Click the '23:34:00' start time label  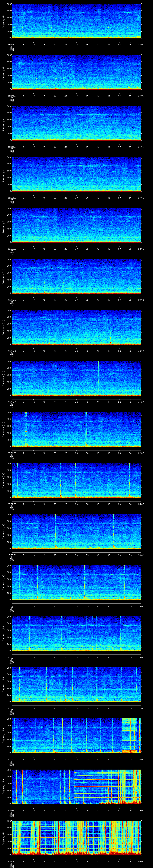pos(12,606)
